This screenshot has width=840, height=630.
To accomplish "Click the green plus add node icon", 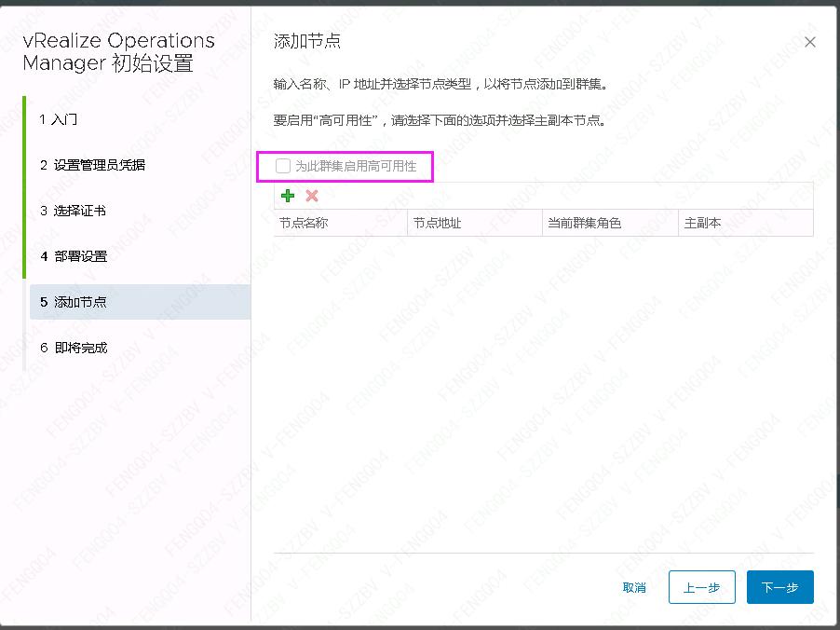I will 288,196.
